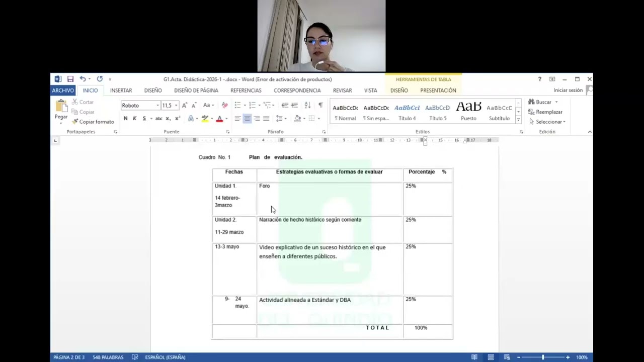Switch to read mode view in status bar
This screenshot has width=644, height=362.
click(x=474, y=357)
